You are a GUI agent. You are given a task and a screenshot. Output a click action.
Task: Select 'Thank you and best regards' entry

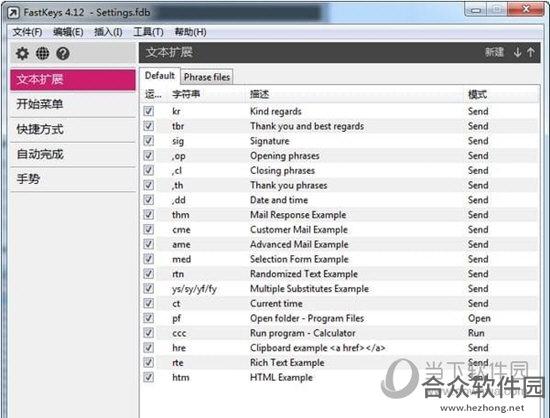pyautogui.click(x=307, y=126)
